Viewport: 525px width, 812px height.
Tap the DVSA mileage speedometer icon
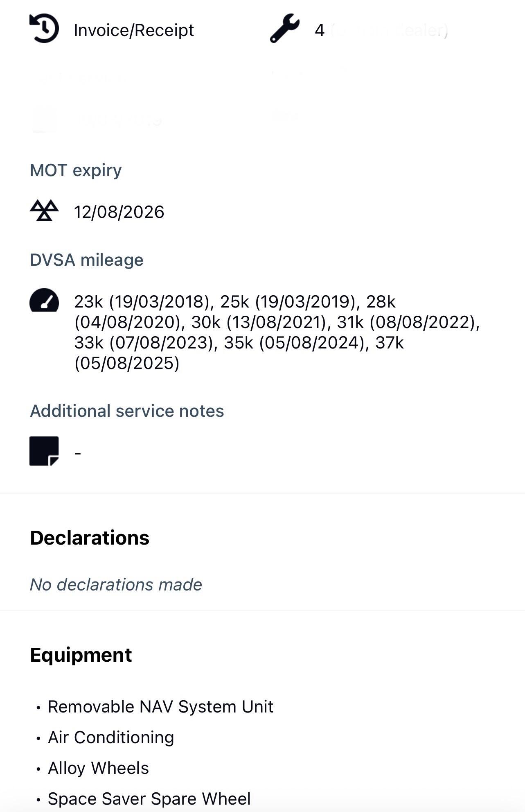pyautogui.click(x=44, y=301)
